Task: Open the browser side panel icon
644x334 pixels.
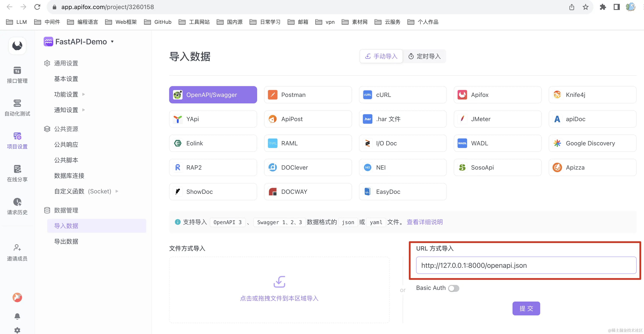Action: point(617,7)
